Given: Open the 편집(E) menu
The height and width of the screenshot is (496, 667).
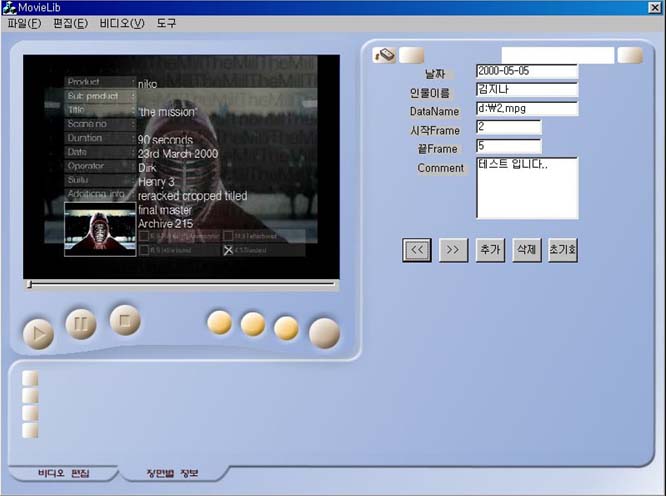Looking at the screenshot, I should point(68,23).
